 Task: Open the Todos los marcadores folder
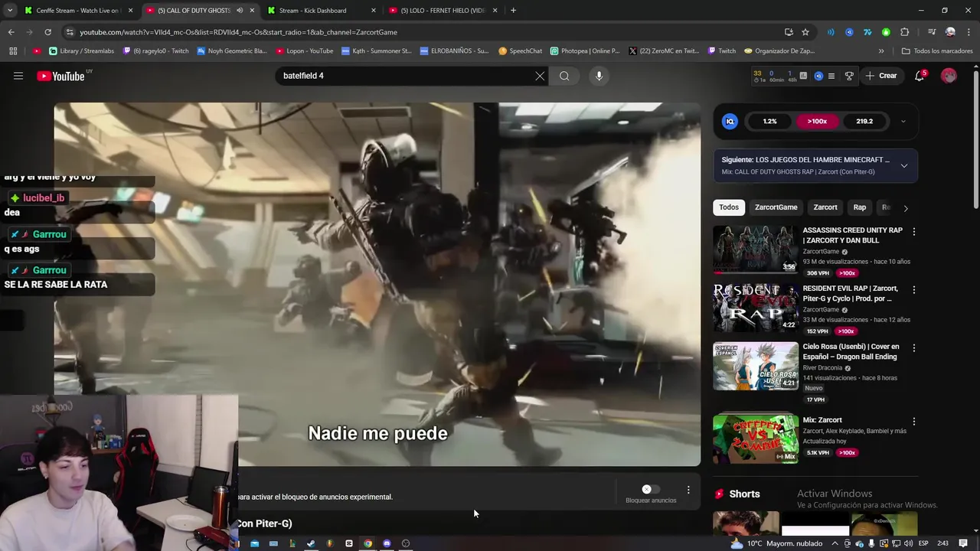tap(937, 51)
